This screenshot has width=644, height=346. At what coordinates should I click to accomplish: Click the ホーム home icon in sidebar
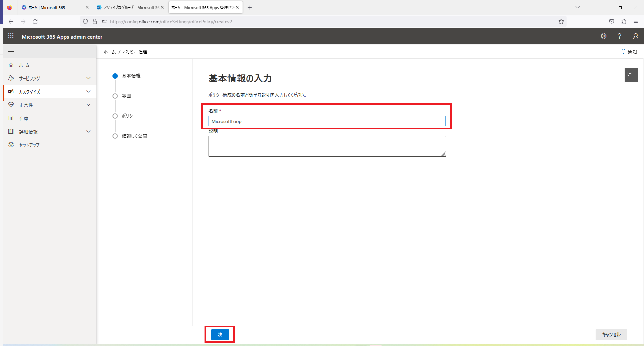coord(11,65)
